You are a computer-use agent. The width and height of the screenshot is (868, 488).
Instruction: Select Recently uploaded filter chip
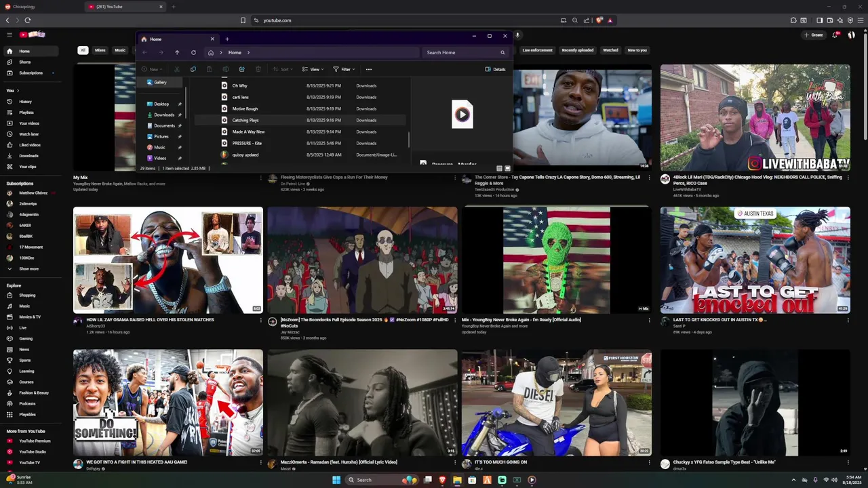(578, 50)
